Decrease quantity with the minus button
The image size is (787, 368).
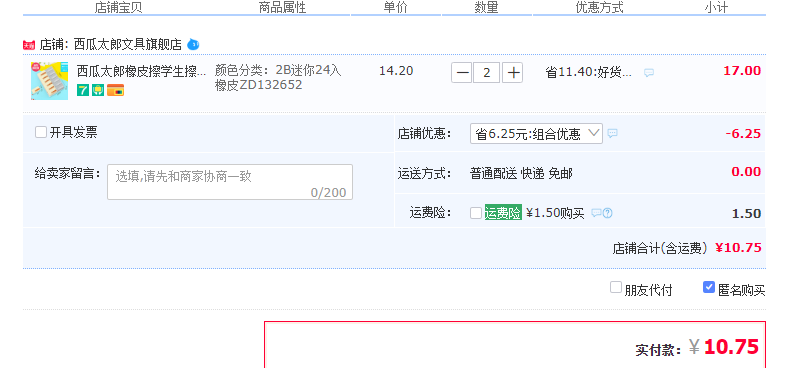pyautogui.click(x=461, y=73)
